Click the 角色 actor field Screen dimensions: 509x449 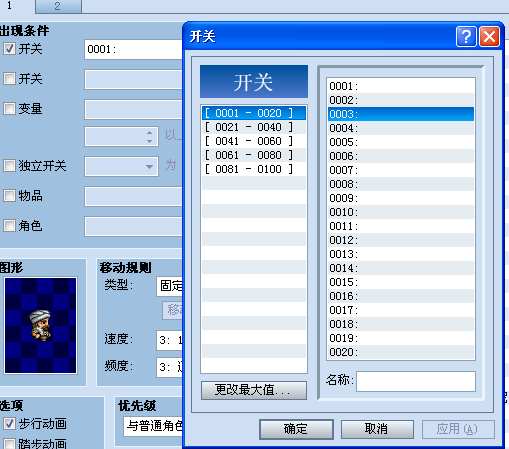pos(133,226)
